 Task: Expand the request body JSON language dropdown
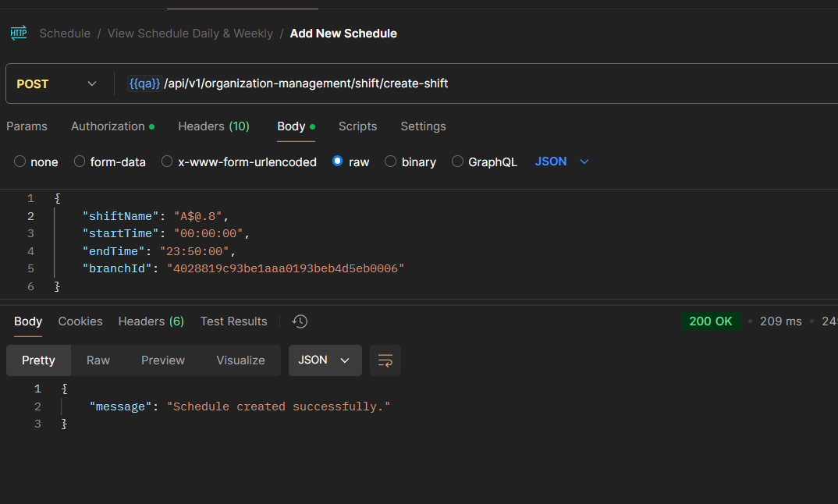[x=562, y=161]
